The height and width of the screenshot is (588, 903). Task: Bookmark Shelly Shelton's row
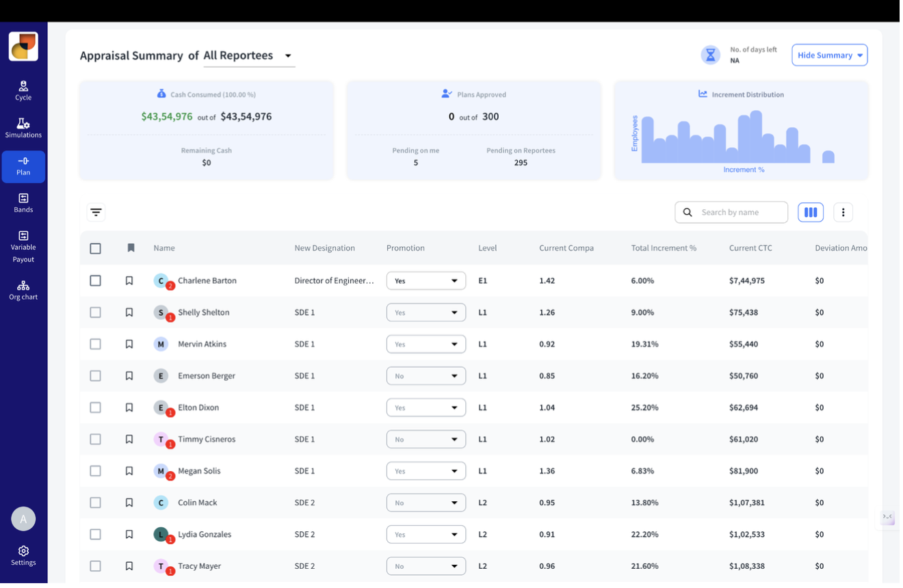(129, 312)
